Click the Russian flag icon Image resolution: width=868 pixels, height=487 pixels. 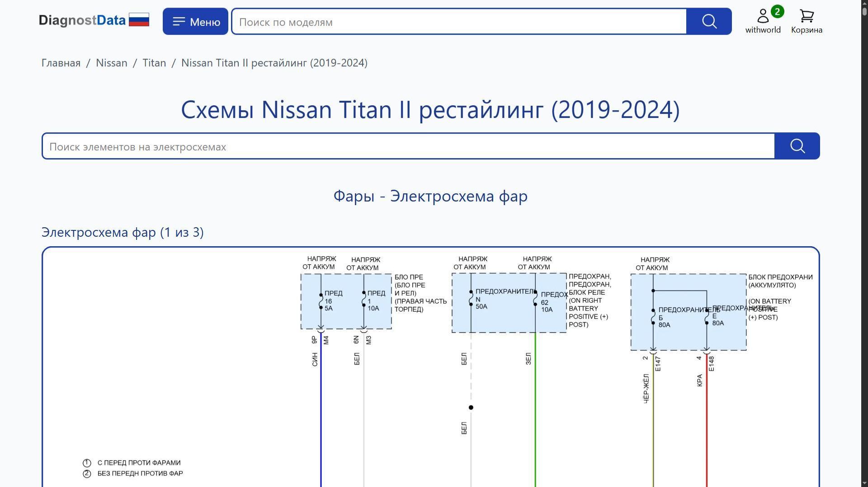139,20
